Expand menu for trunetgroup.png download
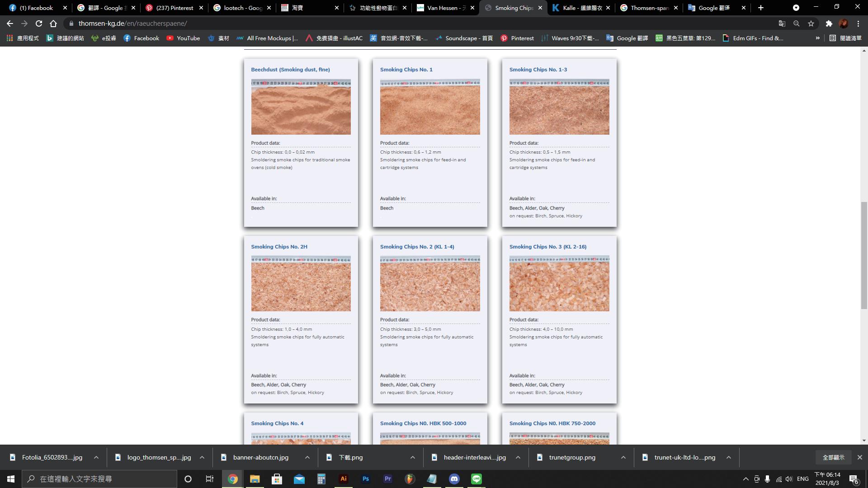The height and width of the screenshot is (488, 868). point(623,457)
